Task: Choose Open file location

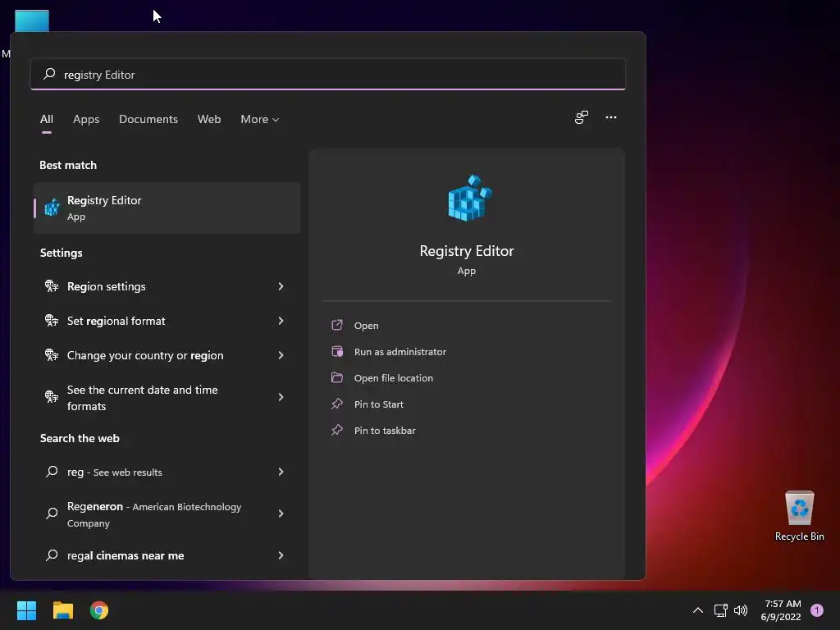Action: coord(394,377)
